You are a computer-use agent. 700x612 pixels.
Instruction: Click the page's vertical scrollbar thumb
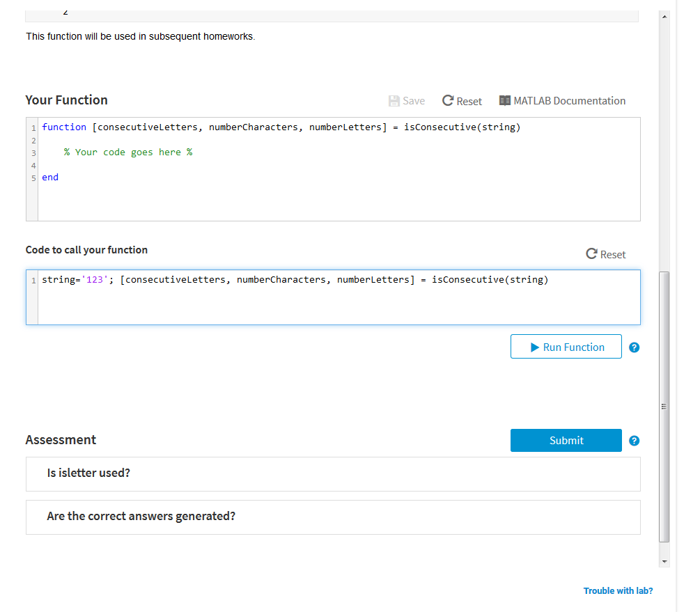pos(664,407)
